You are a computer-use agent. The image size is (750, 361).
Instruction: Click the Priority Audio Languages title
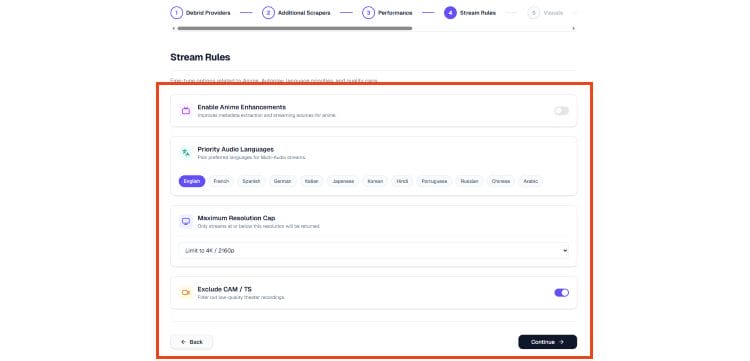pyautogui.click(x=235, y=149)
